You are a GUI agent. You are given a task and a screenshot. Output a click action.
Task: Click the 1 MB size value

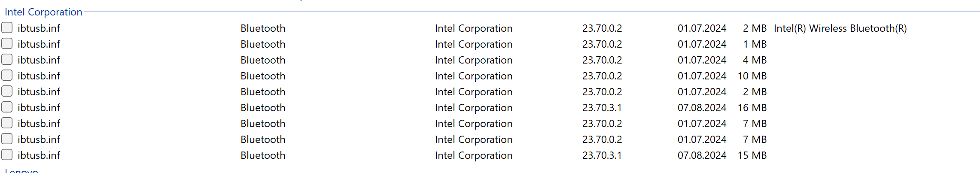(755, 44)
